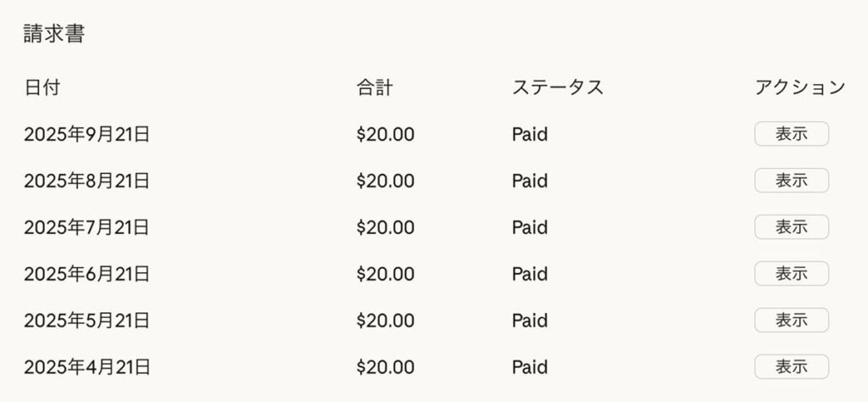Select Paid status for 2025年6月21日 invoice
The width and height of the screenshot is (868, 402).
pyautogui.click(x=530, y=274)
